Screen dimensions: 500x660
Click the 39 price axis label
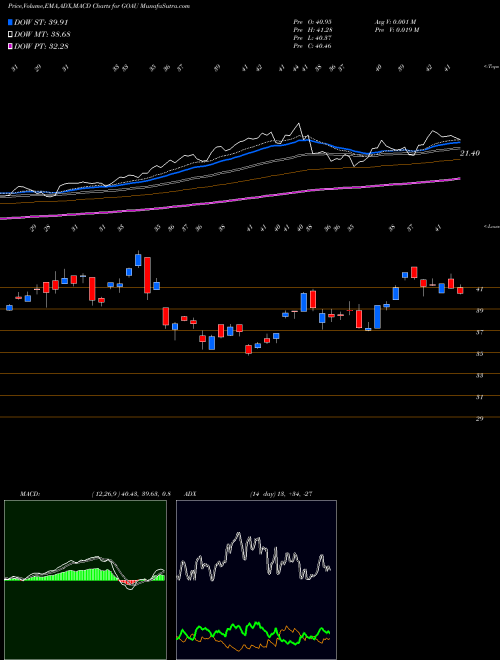[x=479, y=311]
